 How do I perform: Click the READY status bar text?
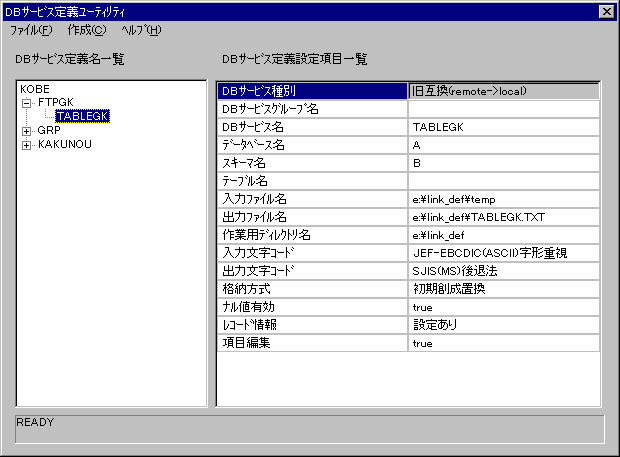[35, 422]
